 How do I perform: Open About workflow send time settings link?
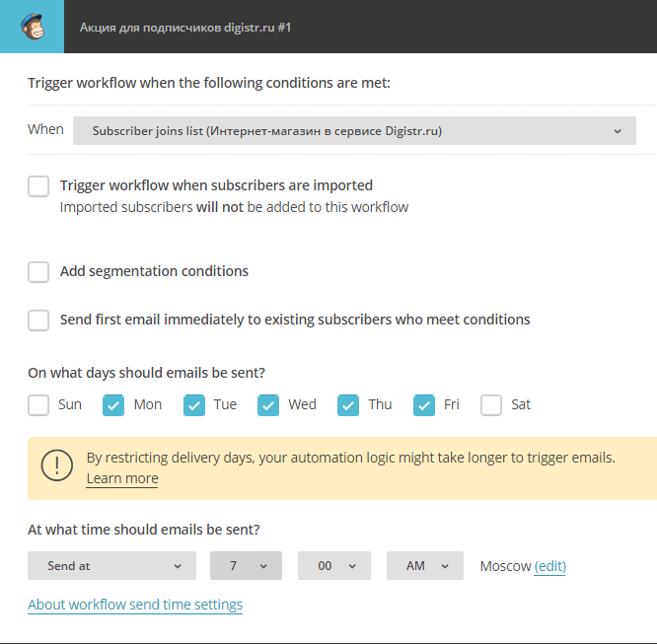coord(135,605)
